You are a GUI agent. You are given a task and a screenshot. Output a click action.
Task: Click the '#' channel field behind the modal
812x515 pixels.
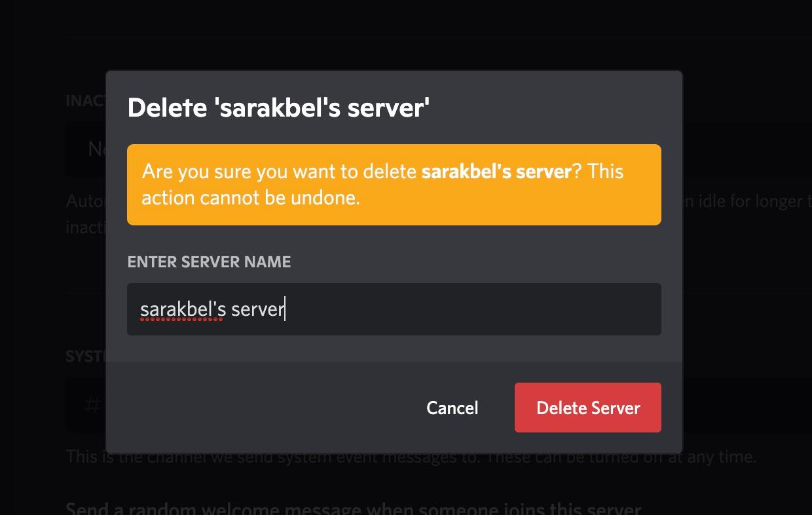pyautogui.click(x=92, y=405)
